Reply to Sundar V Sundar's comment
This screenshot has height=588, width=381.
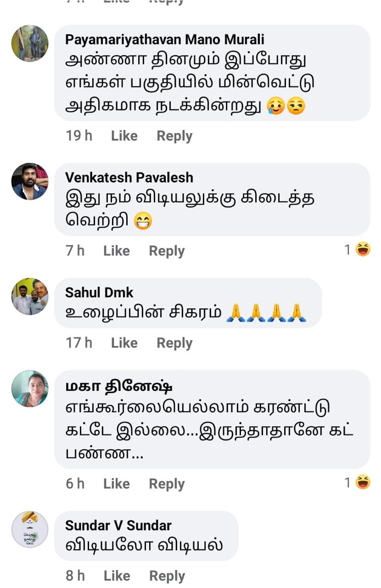167,576
